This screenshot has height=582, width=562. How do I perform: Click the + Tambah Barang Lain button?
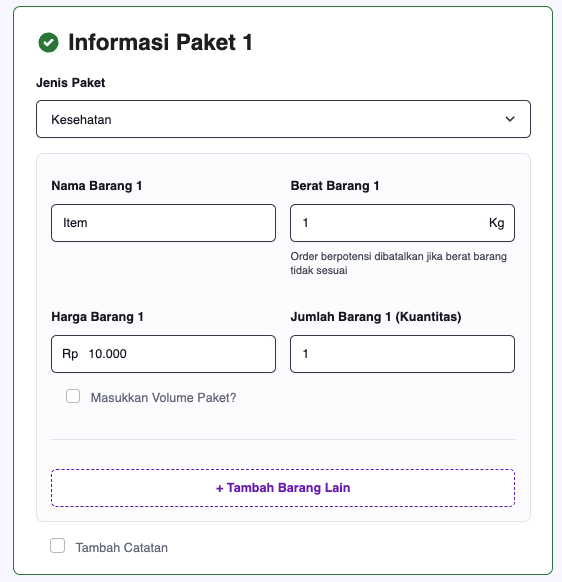pos(283,488)
